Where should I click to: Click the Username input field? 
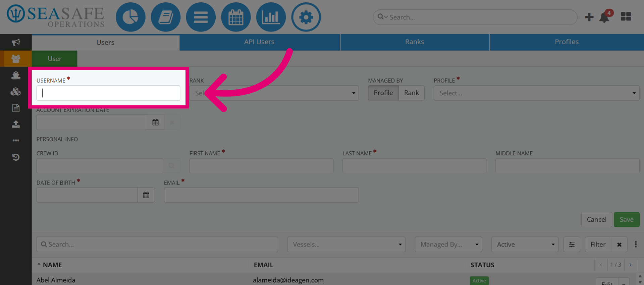point(108,93)
